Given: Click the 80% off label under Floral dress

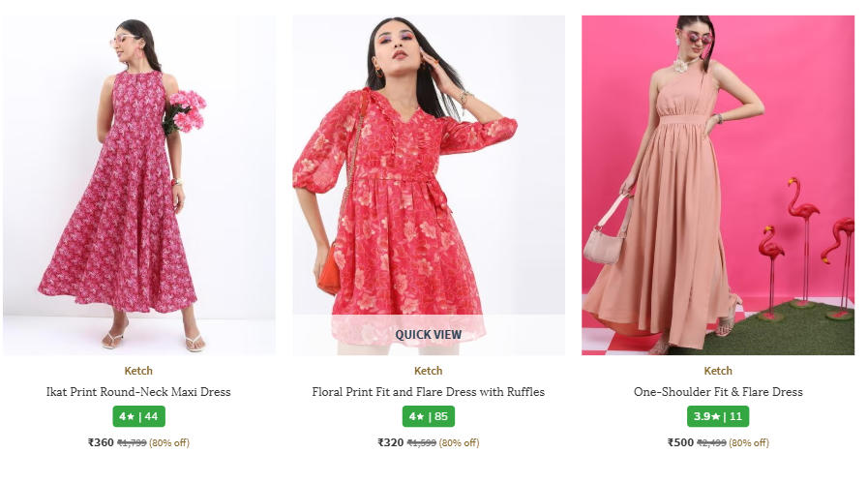Looking at the screenshot, I should (459, 443).
